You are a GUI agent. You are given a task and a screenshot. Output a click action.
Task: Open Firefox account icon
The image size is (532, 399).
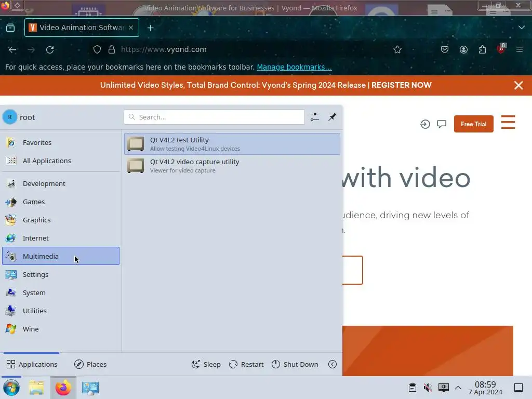pyautogui.click(x=463, y=49)
